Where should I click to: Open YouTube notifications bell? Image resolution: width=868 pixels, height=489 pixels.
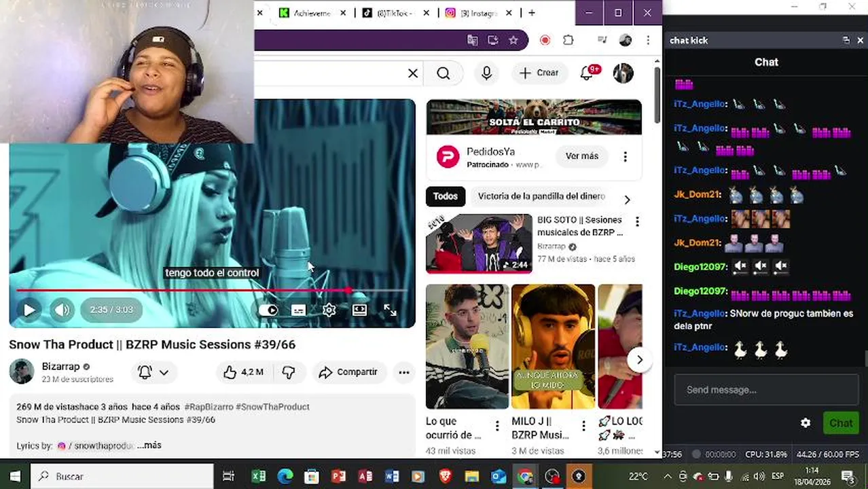pos(588,73)
